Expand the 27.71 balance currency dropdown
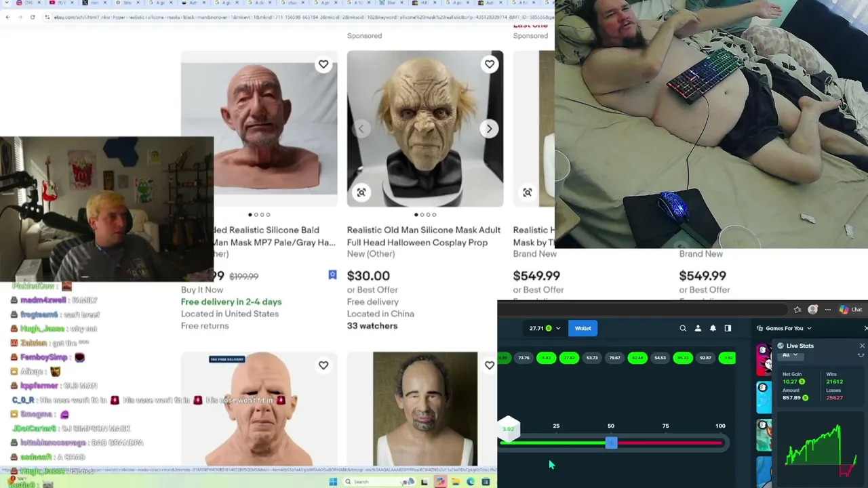Screen dimensions: 868x488 coord(558,329)
